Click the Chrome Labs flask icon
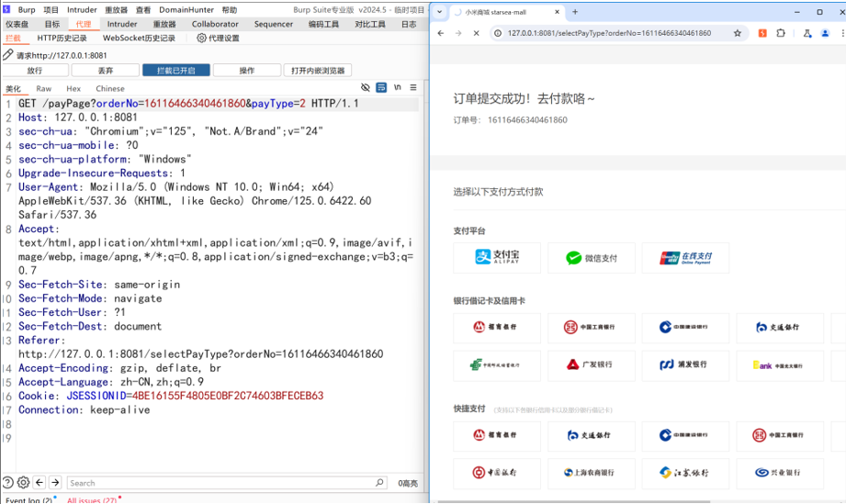The image size is (846, 504). [807, 33]
